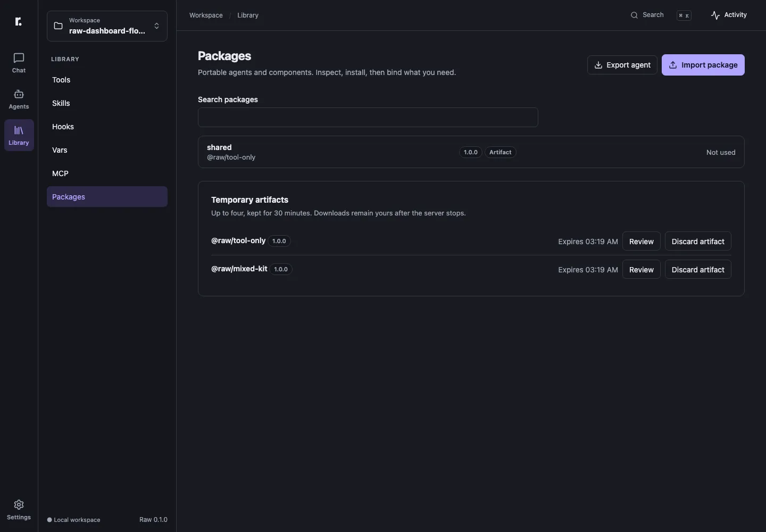Click the Raw 0.1.0 version label
The height and width of the screenshot is (532, 766).
click(x=153, y=520)
